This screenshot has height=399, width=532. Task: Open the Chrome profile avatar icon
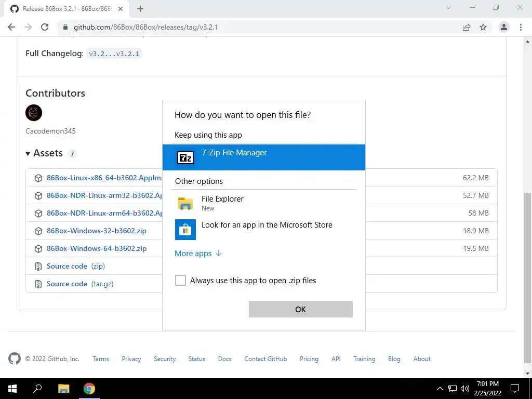(504, 27)
